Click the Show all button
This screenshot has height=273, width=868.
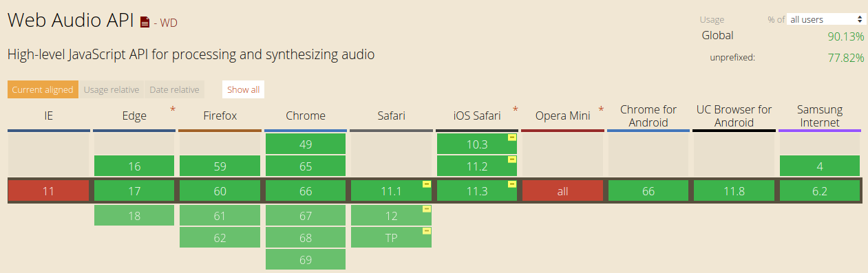pos(244,89)
